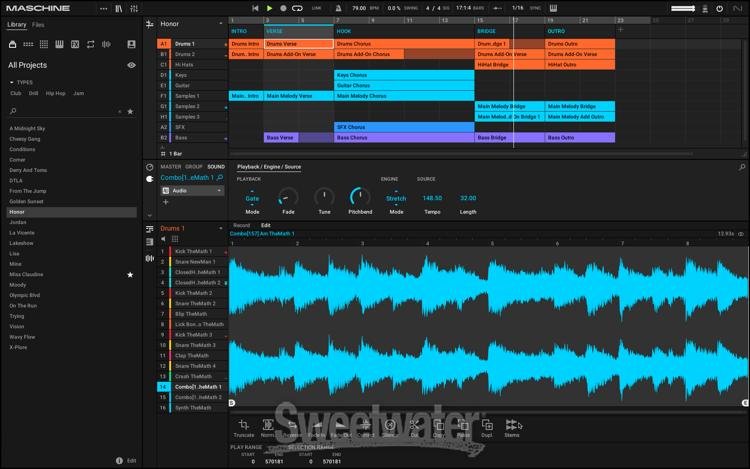This screenshot has height=469, width=750.
Task: Open the Honor project dropdown arrow
Action: (221, 23)
